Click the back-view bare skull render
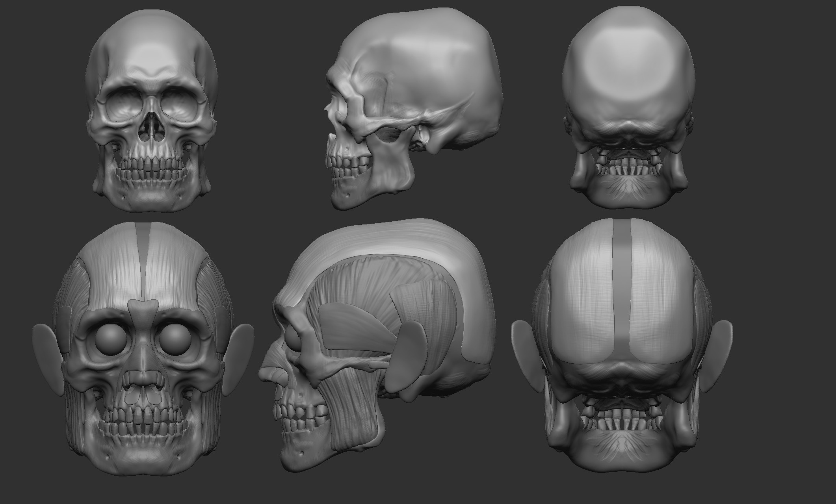This screenshot has height=504, width=836. click(629, 98)
